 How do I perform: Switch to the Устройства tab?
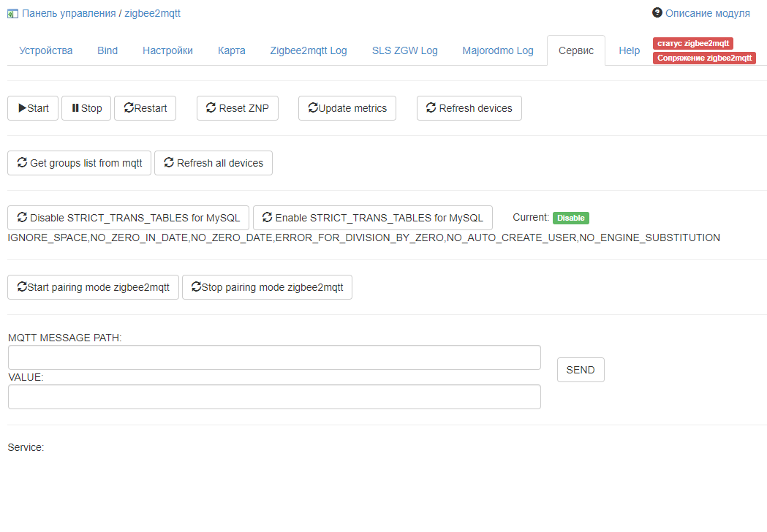point(45,50)
